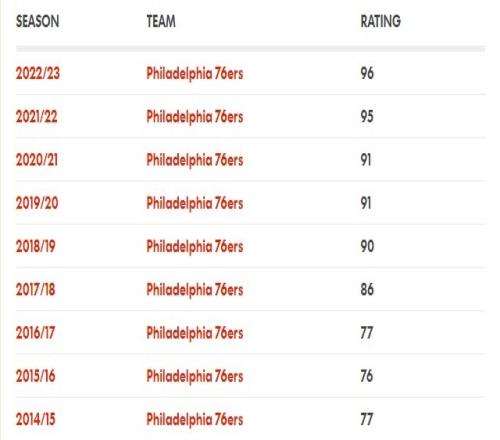Open the 2018/19 season link
The height and width of the screenshot is (440, 500).
click(x=35, y=246)
